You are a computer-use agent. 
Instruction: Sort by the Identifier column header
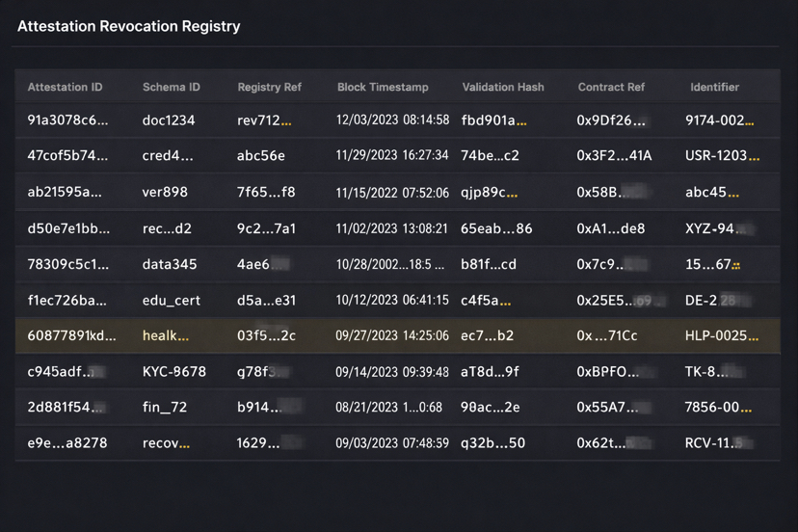click(714, 87)
